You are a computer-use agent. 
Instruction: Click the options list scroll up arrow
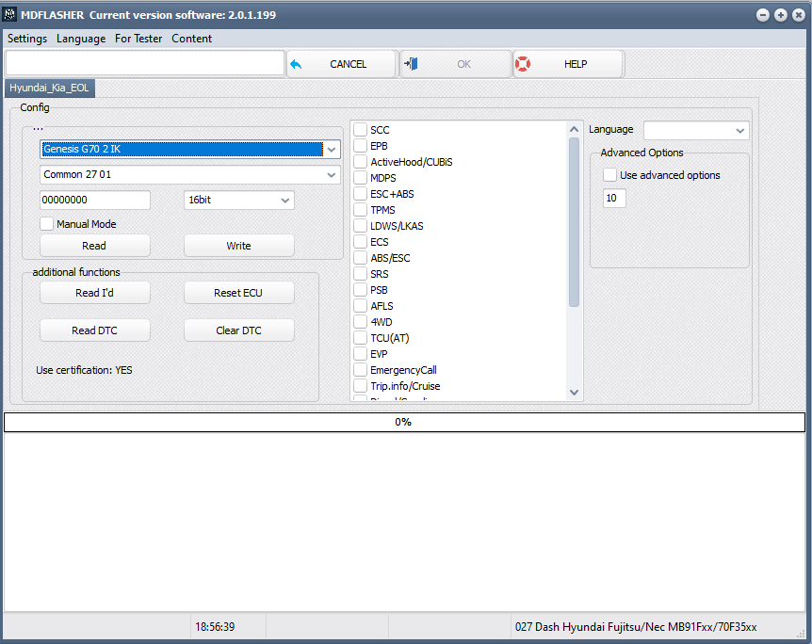pyautogui.click(x=574, y=129)
